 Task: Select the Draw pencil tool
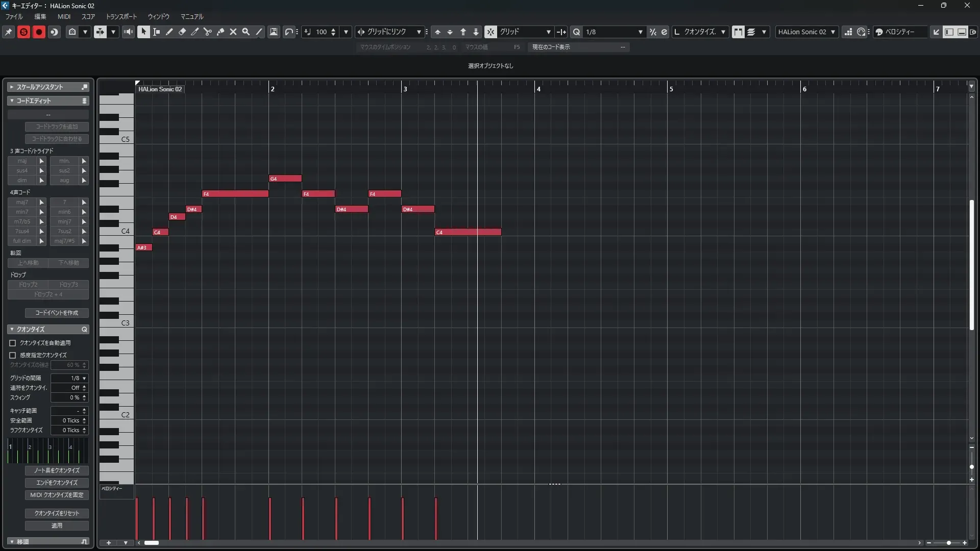169,32
